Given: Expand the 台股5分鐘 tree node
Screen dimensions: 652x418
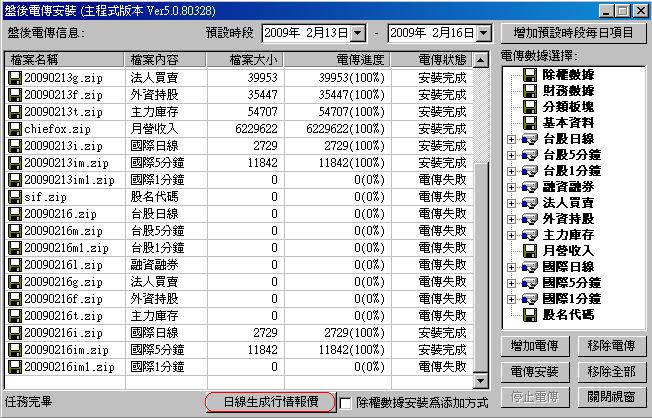Looking at the screenshot, I should click(511, 156).
